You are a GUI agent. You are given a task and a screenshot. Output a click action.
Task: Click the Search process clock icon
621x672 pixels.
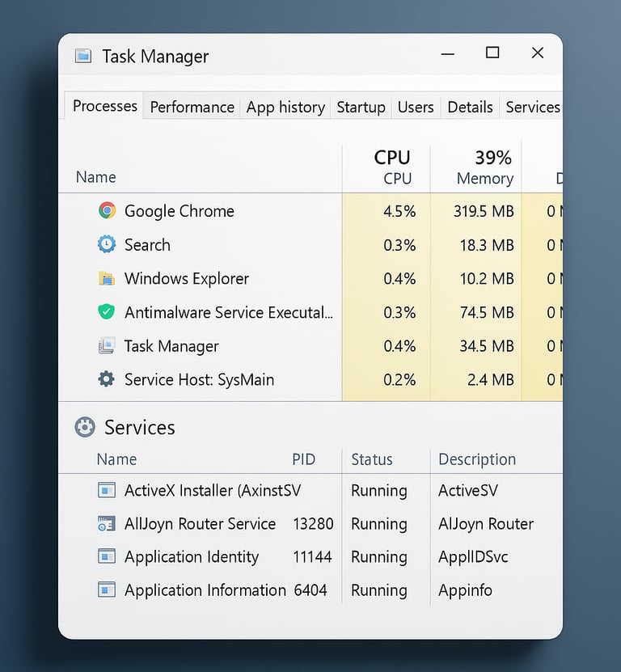tap(107, 244)
